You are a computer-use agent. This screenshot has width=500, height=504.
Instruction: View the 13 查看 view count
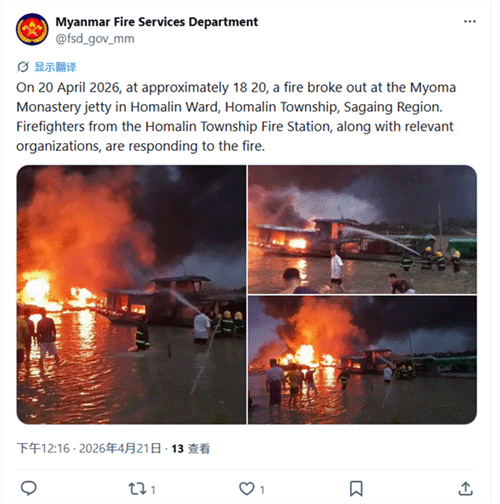[x=191, y=449]
